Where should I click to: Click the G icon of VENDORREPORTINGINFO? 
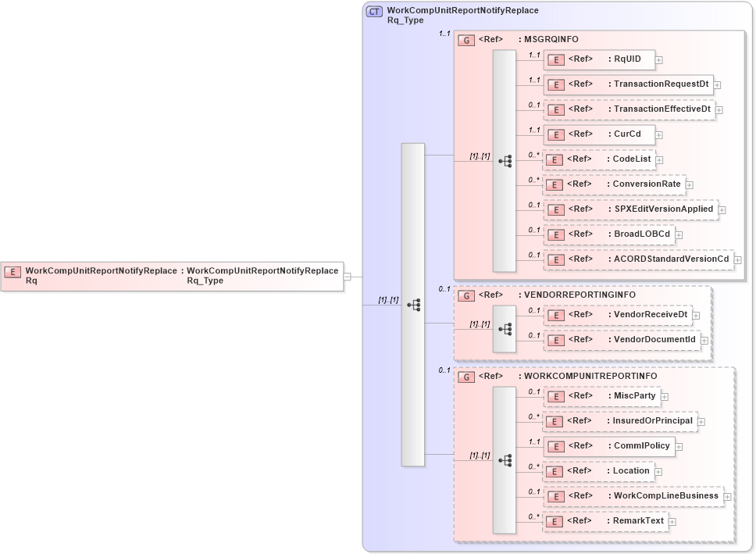pos(465,295)
